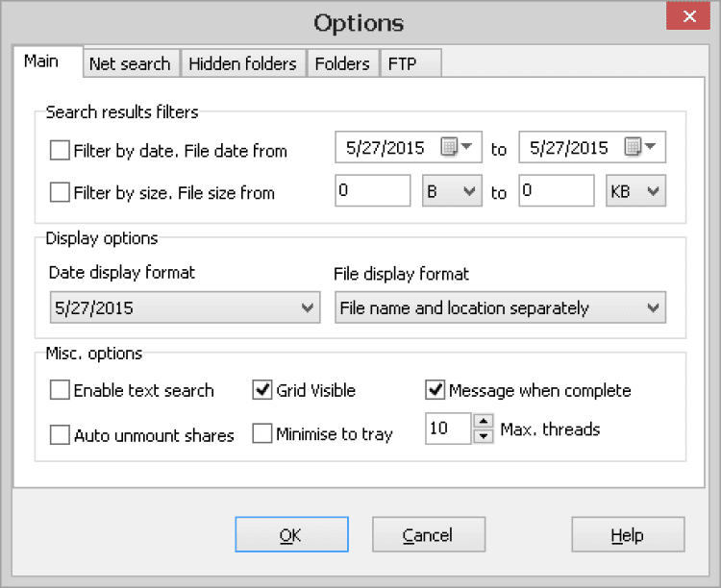The image size is (721, 588).
Task: Increase Max. threads with up arrow
Action: [x=484, y=421]
